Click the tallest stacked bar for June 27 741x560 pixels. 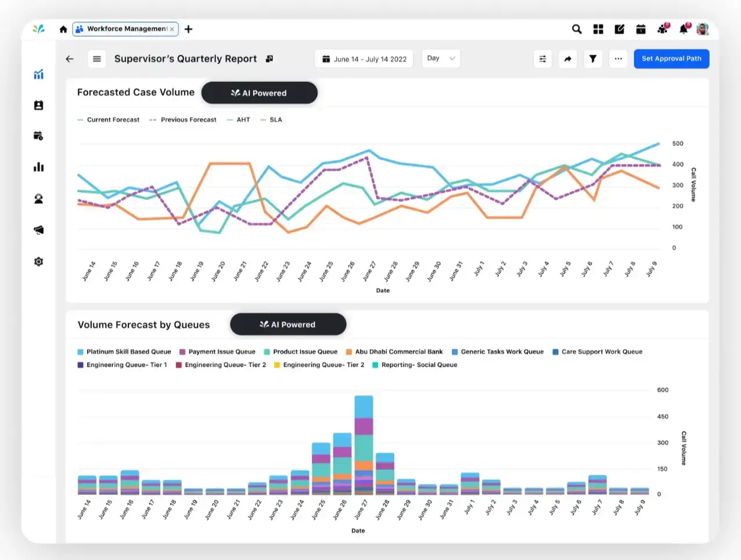click(x=364, y=445)
